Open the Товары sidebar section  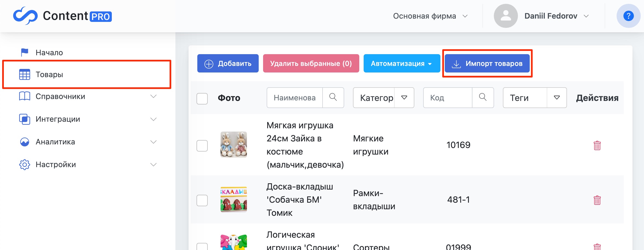[x=49, y=74]
